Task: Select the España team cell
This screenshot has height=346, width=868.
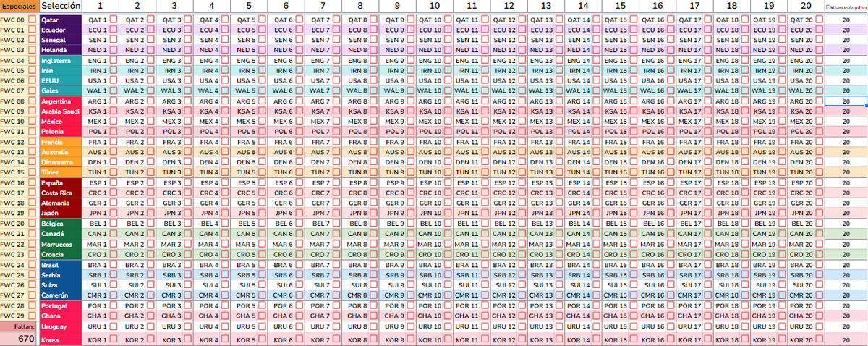Action: (x=61, y=183)
